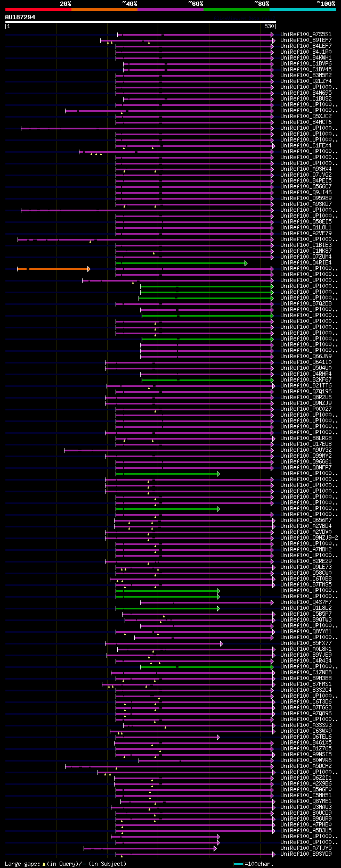Select the UniRef100_B4N695 label
Viewport: 341px width, 868px height.
(x=306, y=93)
